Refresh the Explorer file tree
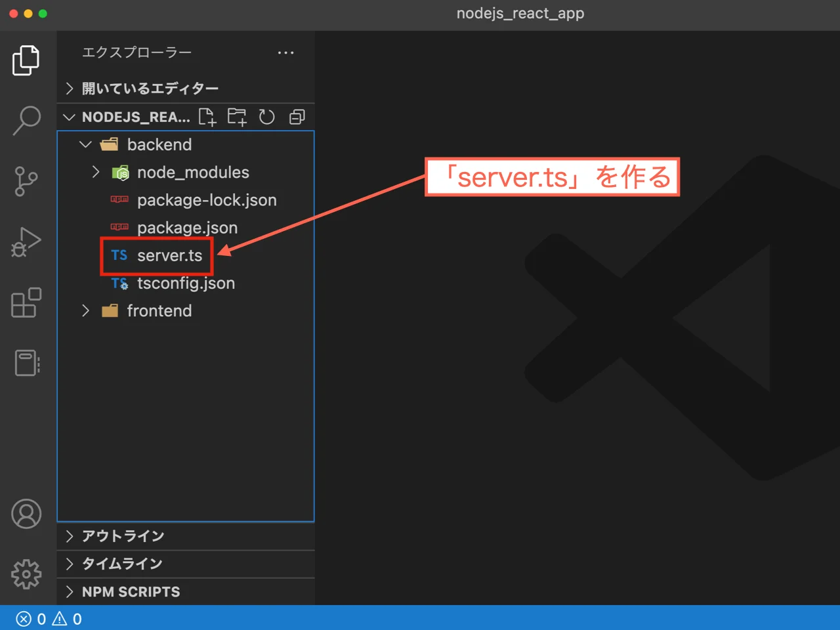840x630 pixels. point(266,117)
